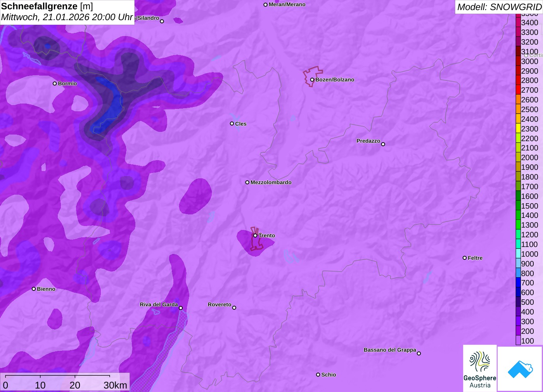This screenshot has height=392, width=543.
Task: Click the 700 m blue legend swatch
Action: pyautogui.click(x=518, y=283)
